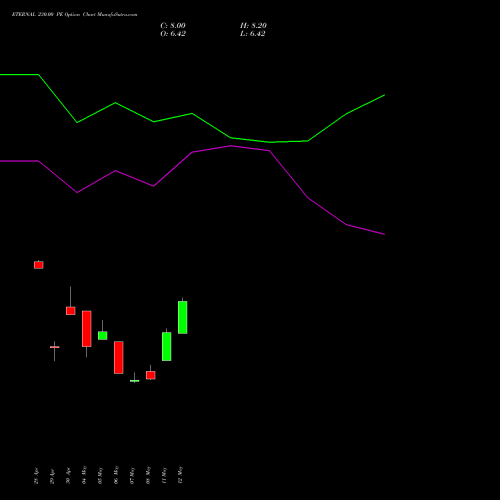Click the green candlestick for 12 May
Viewport: 500px width, 500px height.
click(x=183, y=317)
